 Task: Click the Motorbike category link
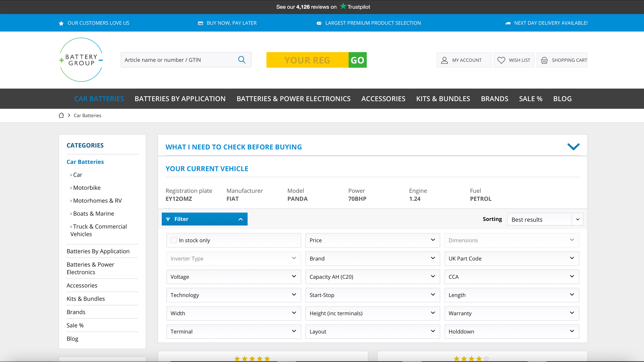[x=87, y=188]
